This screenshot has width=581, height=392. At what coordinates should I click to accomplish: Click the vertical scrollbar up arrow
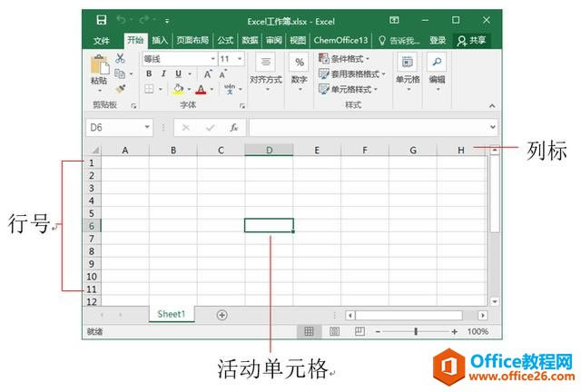click(x=495, y=151)
